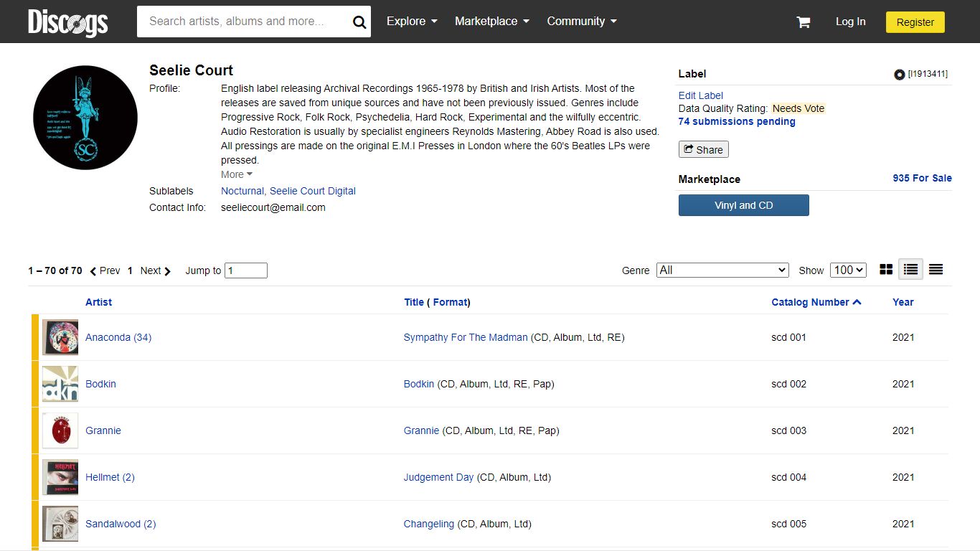Click the Jump to page input field
Image resolution: width=980 pixels, height=551 pixels.
click(246, 270)
